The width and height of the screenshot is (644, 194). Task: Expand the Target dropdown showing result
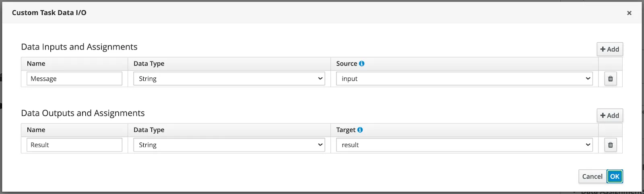pos(464,145)
